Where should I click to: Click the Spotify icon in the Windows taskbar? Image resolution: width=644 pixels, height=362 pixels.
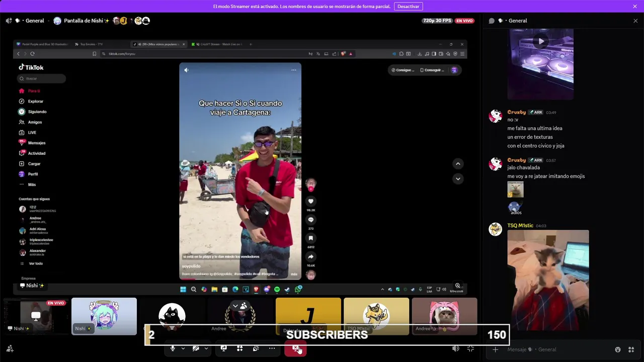[277, 289]
